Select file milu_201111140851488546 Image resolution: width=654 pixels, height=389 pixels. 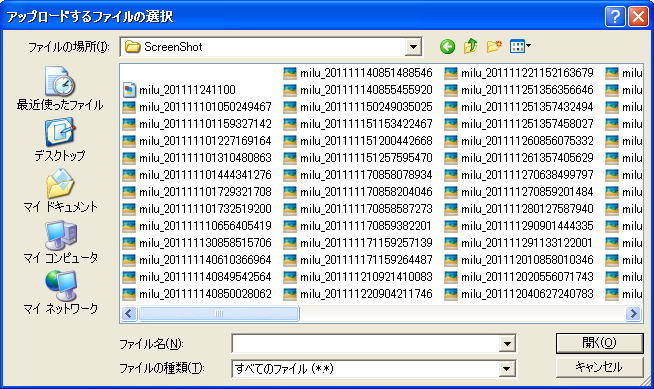(x=358, y=73)
